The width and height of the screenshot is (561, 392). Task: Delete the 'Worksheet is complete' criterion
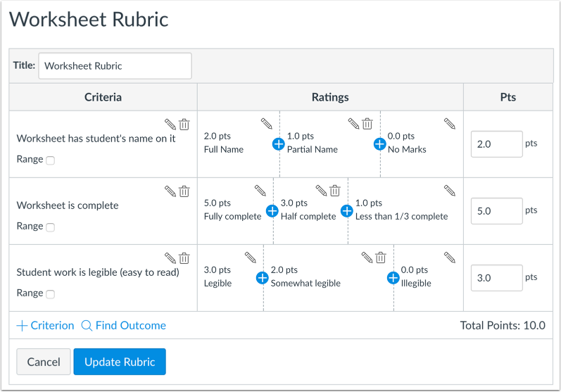coord(184,191)
